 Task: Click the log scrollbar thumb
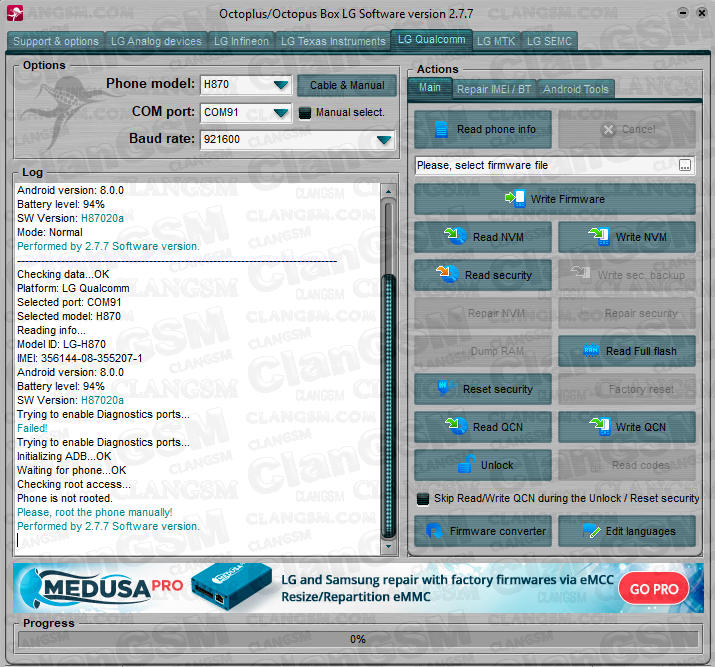pyautogui.click(x=389, y=406)
